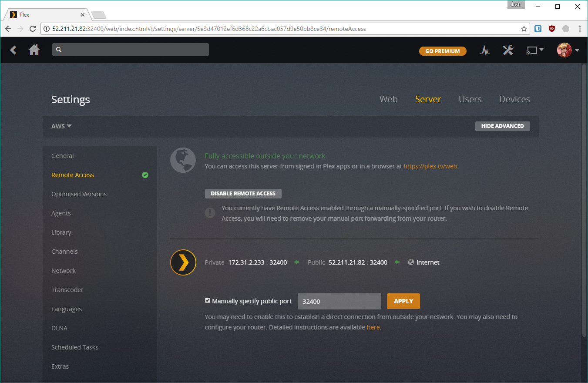
Task: Open the Bitwarden shield extension icon
Action: 538,29
